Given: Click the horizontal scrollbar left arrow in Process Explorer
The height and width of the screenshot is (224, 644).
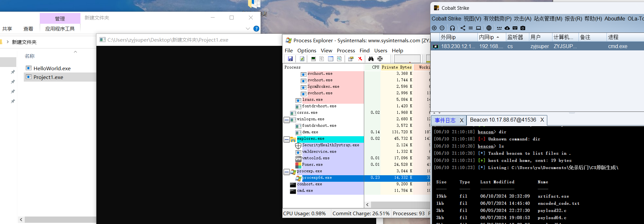Looking at the screenshot, I should coord(367,205).
